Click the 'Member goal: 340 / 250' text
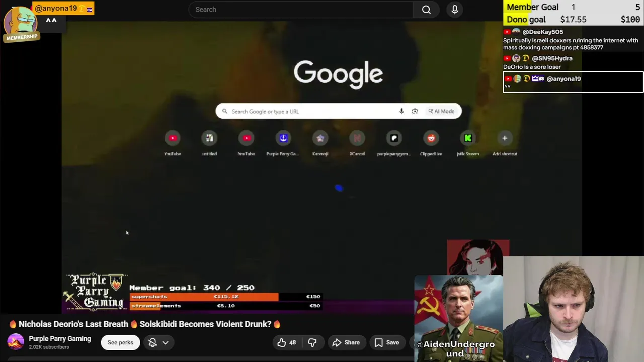 click(x=192, y=288)
